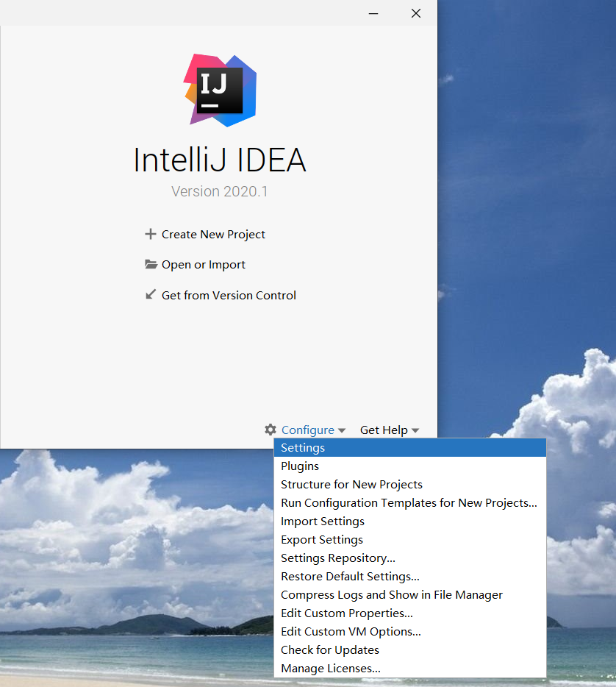Close the IntelliJ IDEA welcome window
The width and height of the screenshot is (616, 687).
tap(416, 13)
